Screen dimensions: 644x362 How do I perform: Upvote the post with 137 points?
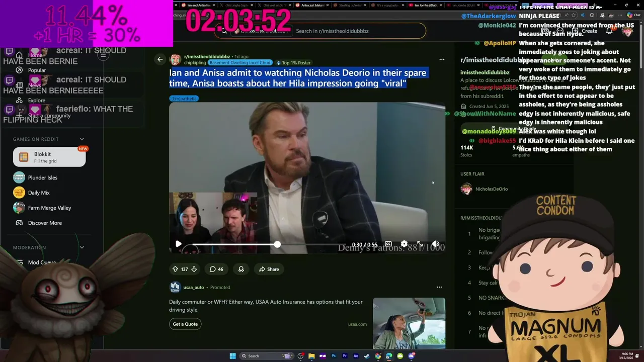(x=175, y=269)
